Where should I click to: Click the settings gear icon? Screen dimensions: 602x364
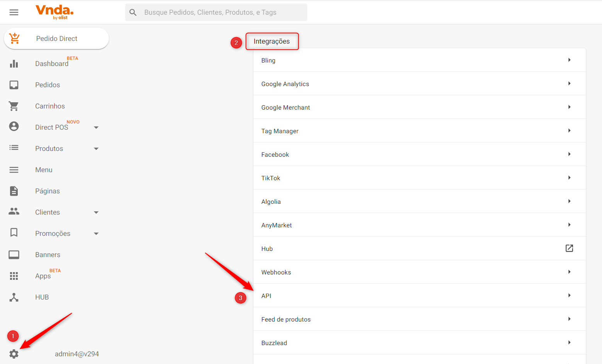(x=14, y=354)
